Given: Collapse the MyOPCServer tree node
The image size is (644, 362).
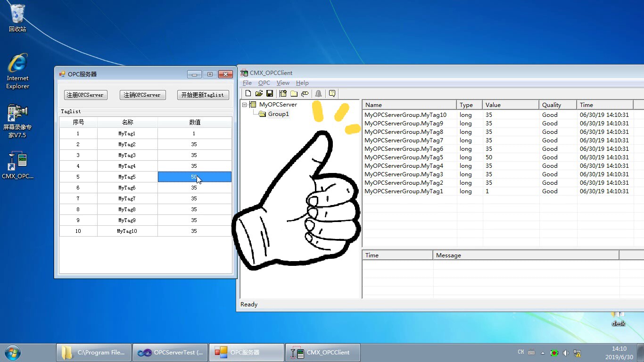Looking at the screenshot, I should point(245,105).
